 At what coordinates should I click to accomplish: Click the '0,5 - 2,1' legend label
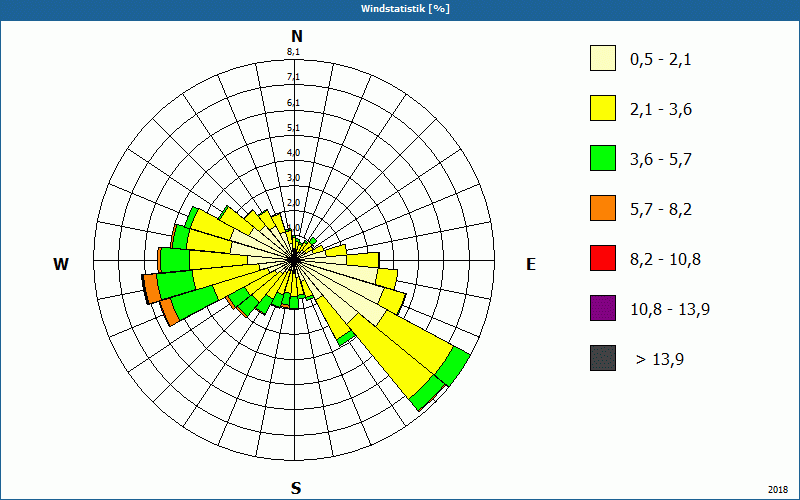[661, 60]
